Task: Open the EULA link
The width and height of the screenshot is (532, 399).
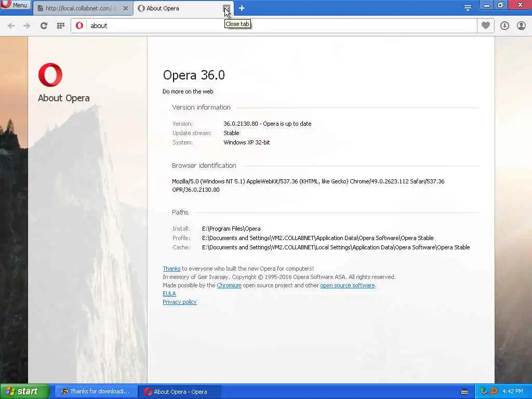Action: click(169, 294)
